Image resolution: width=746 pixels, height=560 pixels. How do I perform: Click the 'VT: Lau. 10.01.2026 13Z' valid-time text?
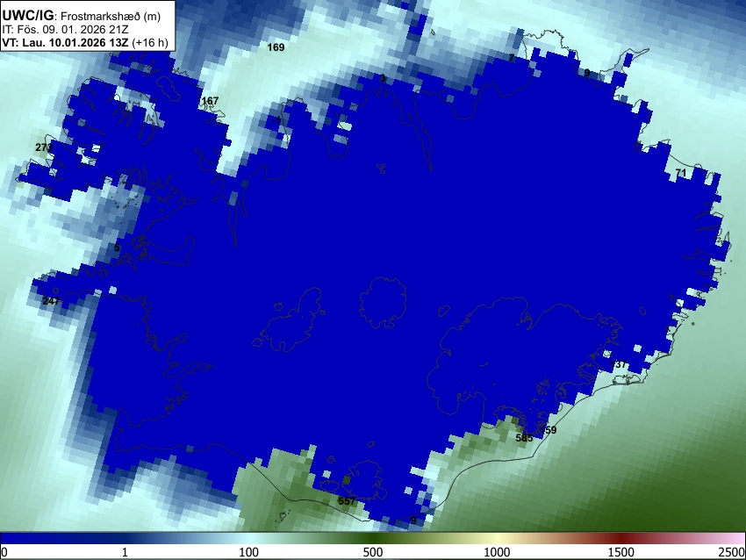65,42
